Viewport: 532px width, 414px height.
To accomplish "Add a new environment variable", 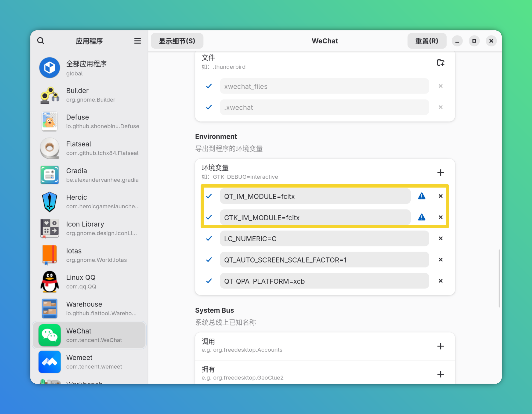I will click(440, 172).
